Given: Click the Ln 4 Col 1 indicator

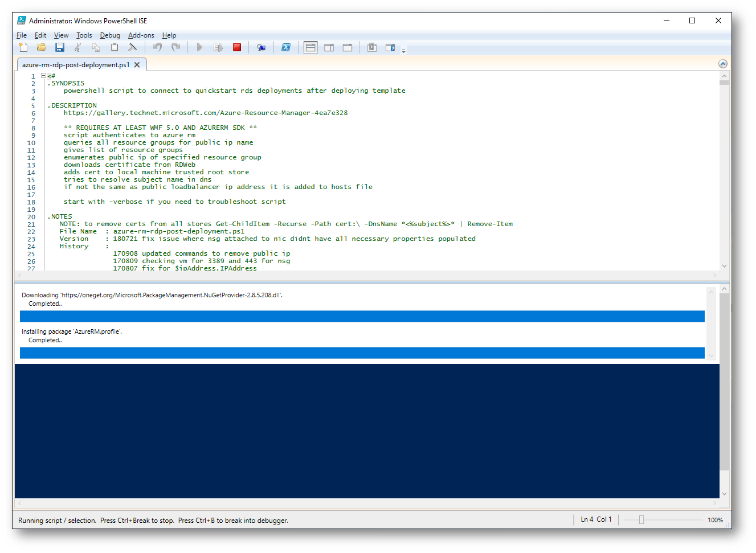Looking at the screenshot, I should click(596, 519).
